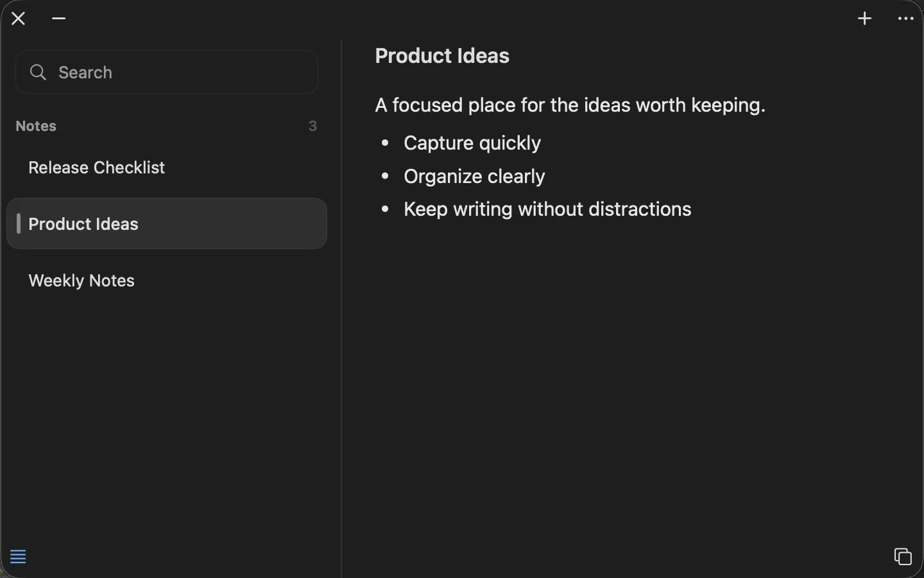Click the Product Ideas title in editor
924x578 pixels.
[442, 56]
